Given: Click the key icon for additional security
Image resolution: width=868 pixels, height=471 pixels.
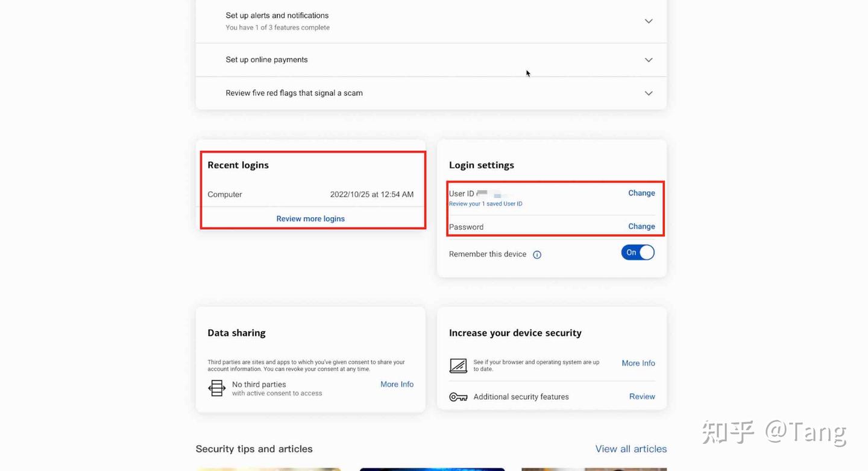Looking at the screenshot, I should coord(458,397).
